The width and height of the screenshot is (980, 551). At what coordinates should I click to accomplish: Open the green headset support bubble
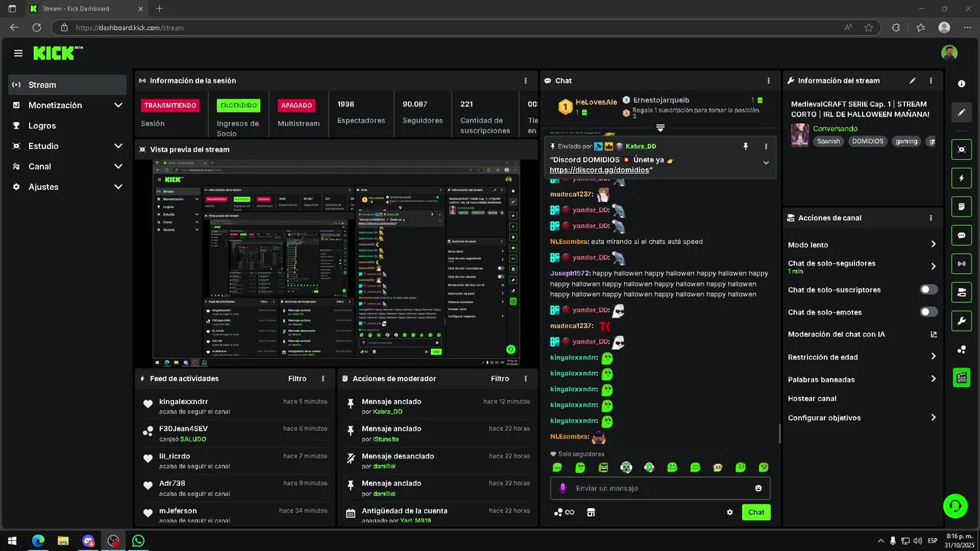[x=955, y=505]
